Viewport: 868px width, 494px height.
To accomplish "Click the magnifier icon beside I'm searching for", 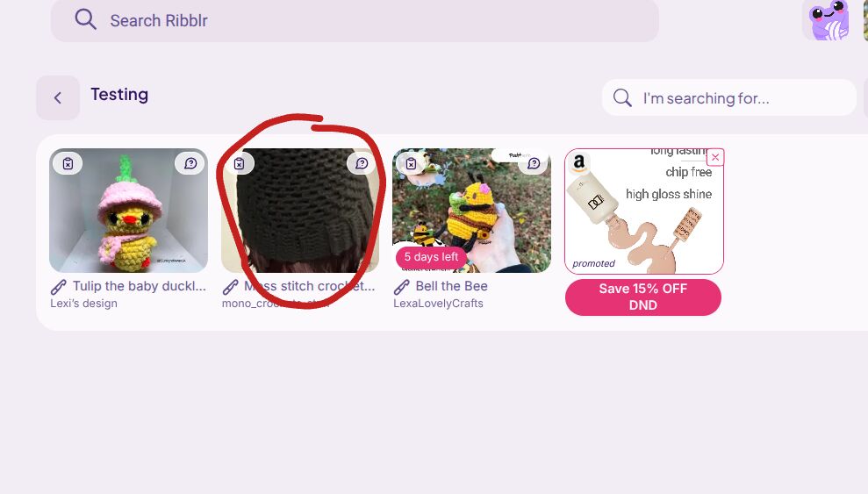I will point(622,98).
